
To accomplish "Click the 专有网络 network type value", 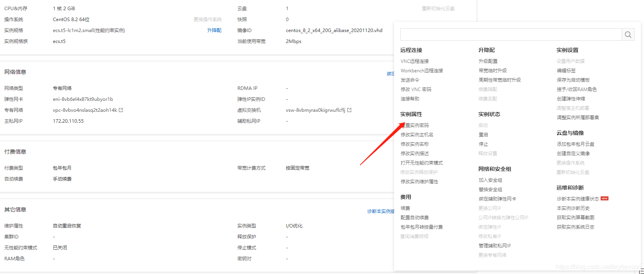I will tap(62, 88).
